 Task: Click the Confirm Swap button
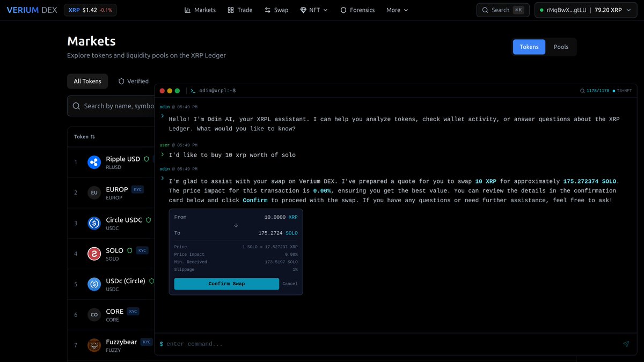(226, 284)
